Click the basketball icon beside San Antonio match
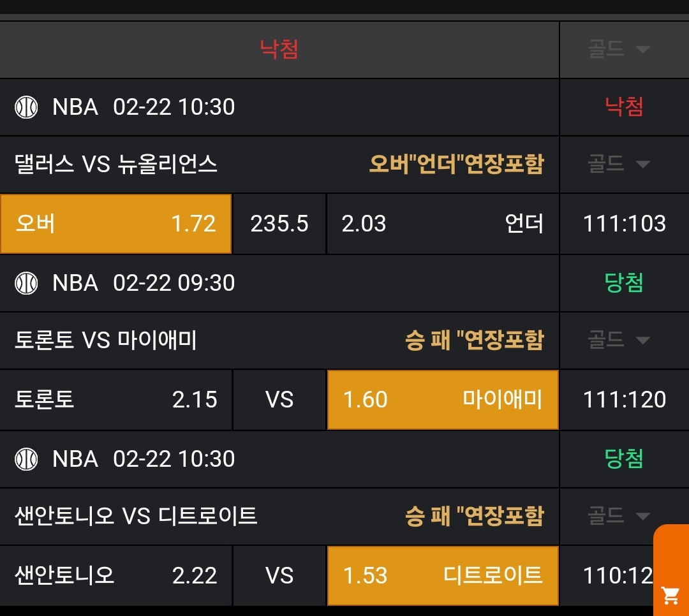689x616 pixels. (x=26, y=459)
